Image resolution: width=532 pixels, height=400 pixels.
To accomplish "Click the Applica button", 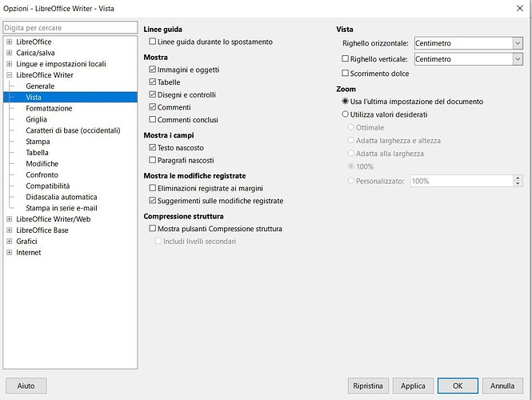I will coord(413,386).
